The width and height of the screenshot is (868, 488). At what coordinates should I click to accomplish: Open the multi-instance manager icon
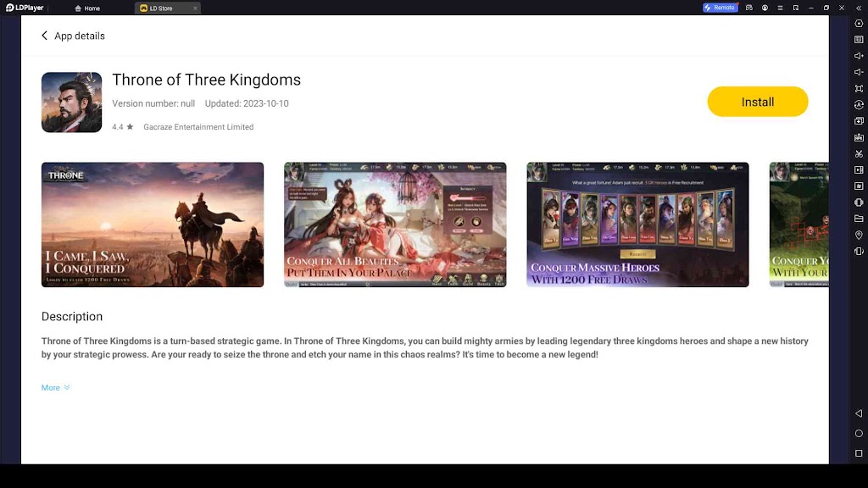[859, 120]
